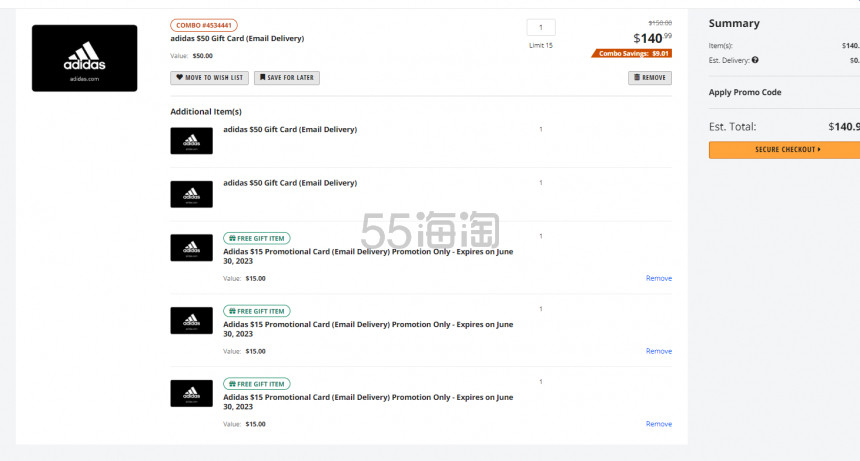
Task: Remove the first $15 Promotional Card
Action: 658,278
